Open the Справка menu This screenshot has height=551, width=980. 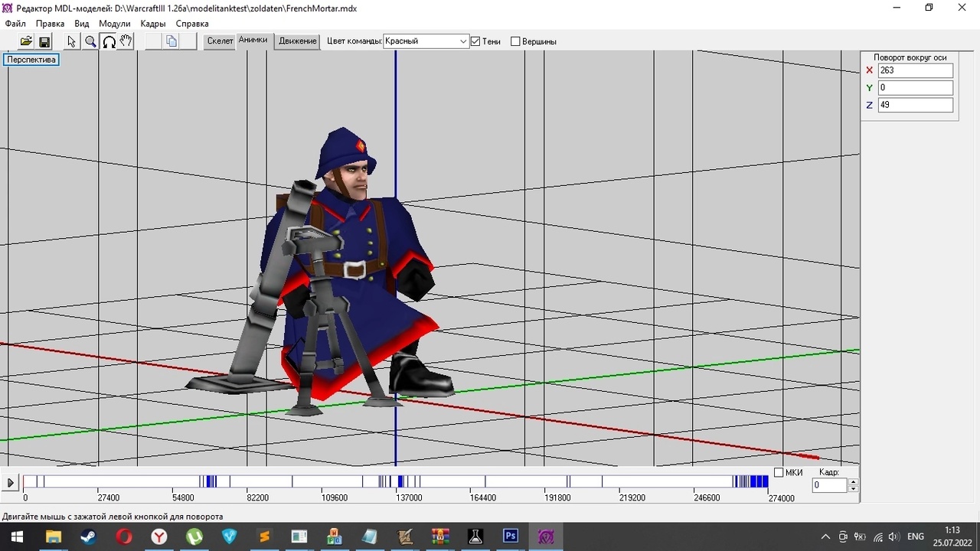pos(192,24)
